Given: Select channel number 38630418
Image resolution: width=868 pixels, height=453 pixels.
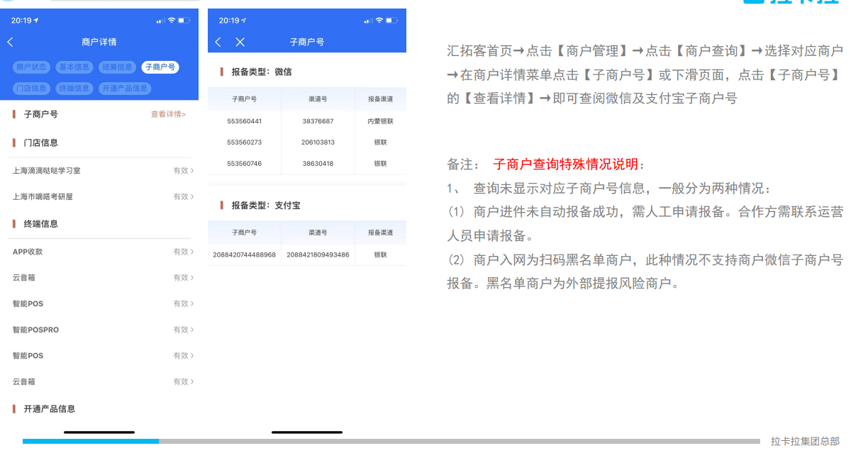Looking at the screenshot, I should (x=318, y=164).
